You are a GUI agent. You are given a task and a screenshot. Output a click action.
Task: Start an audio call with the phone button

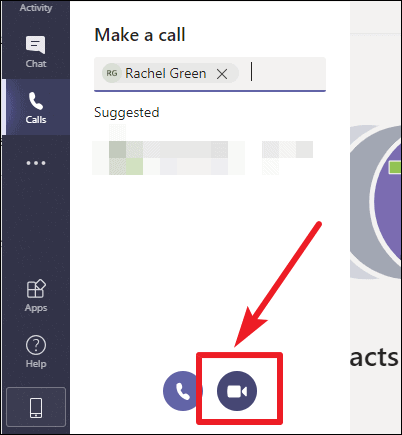[182, 391]
